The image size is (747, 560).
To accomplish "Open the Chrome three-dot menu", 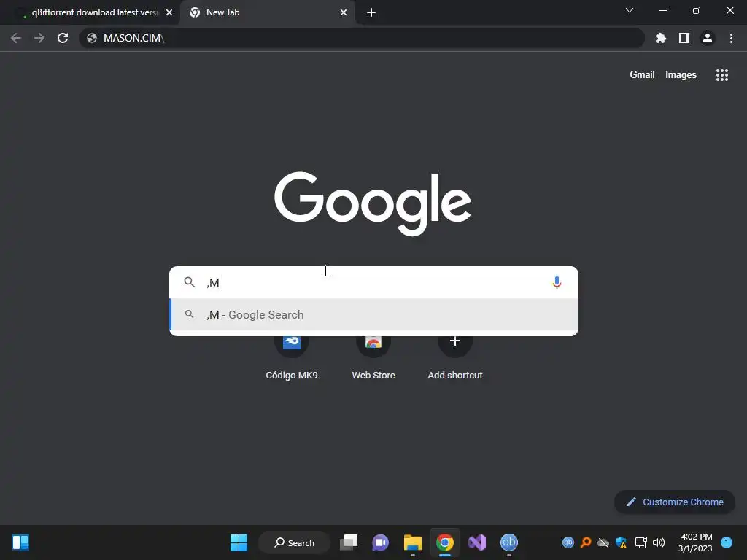I will click(731, 38).
